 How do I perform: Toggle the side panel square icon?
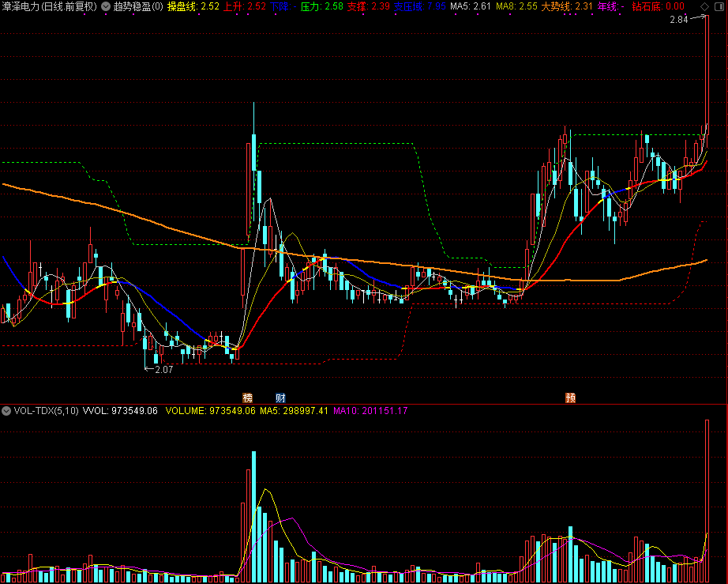(719, 6)
